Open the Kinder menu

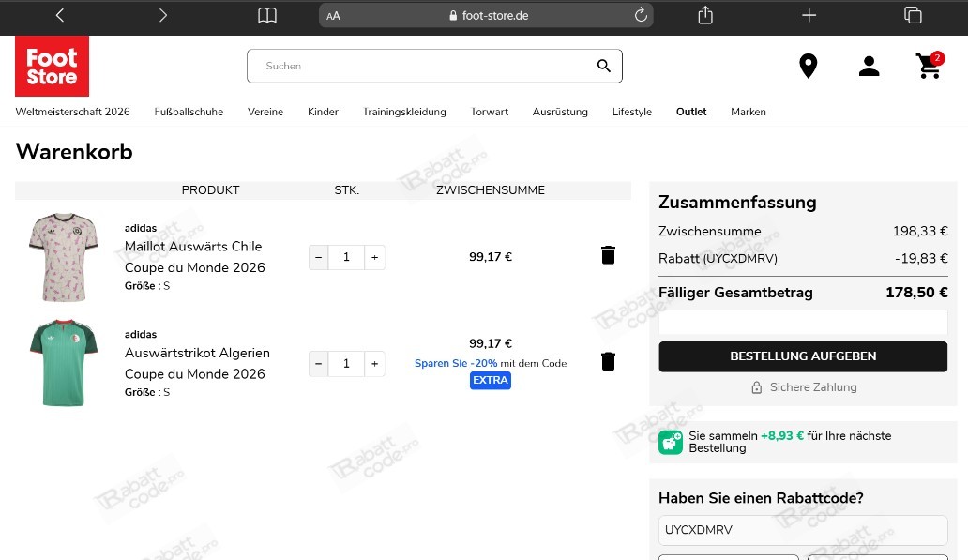click(x=323, y=112)
